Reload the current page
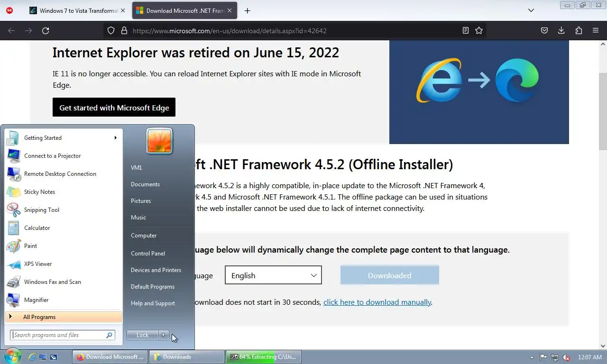 [x=46, y=30]
